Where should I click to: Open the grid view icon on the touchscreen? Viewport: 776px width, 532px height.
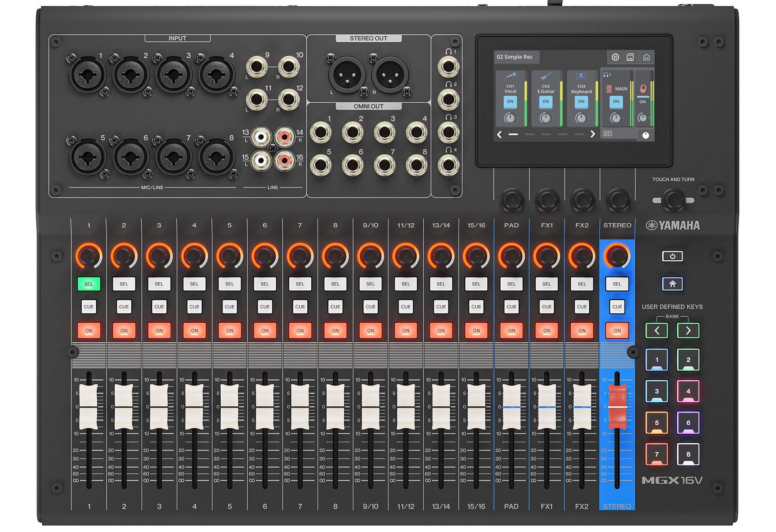click(x=608, y=133)
